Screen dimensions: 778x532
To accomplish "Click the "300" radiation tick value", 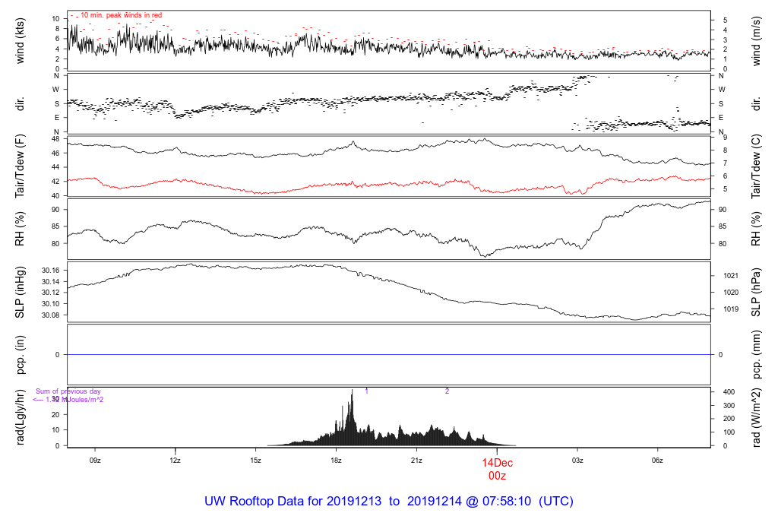I will tap(729, 405).
